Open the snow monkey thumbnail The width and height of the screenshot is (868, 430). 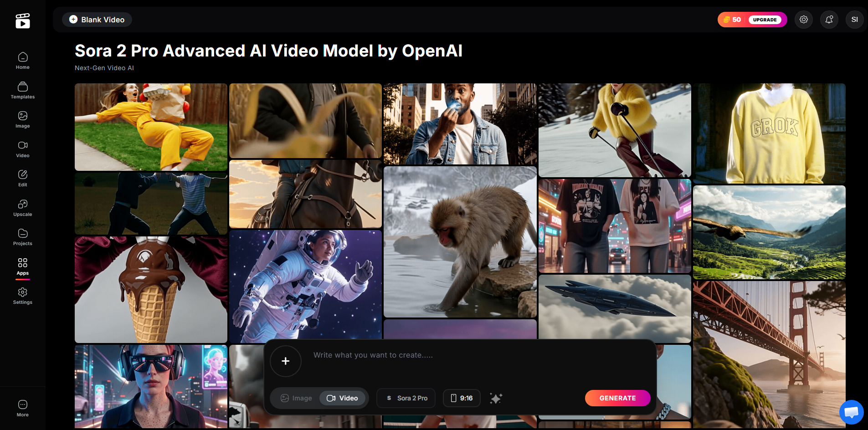460,242
